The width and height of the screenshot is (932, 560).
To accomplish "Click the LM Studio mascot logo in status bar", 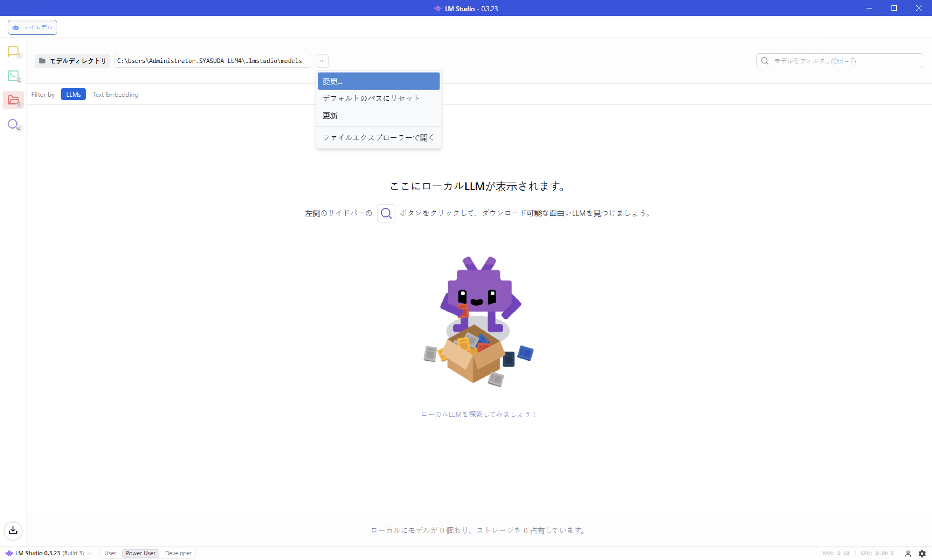I will (x=9, y=553).
